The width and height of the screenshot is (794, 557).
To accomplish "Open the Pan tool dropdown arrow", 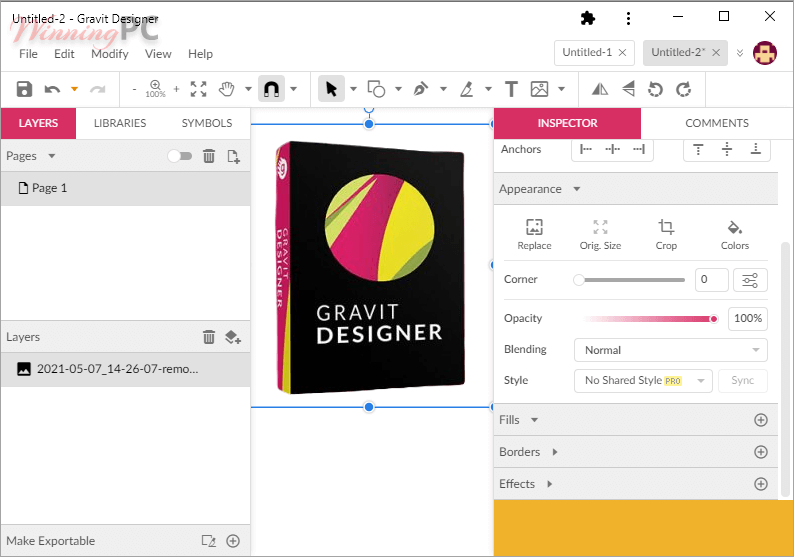I will [248, 90].
